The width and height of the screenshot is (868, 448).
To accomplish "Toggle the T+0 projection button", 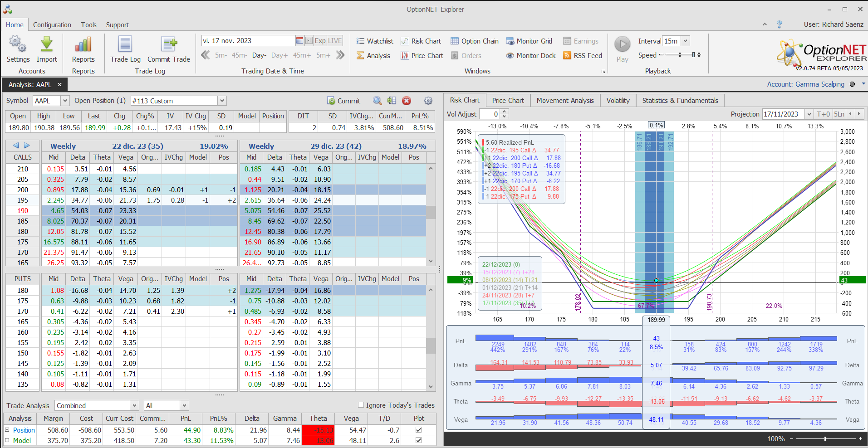I will (x=823, y=114).
